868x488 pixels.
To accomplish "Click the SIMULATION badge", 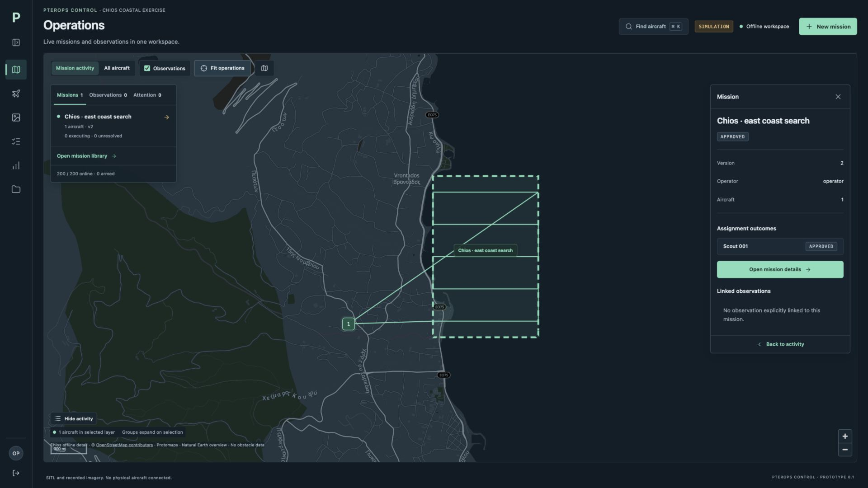I will [714, 27].
